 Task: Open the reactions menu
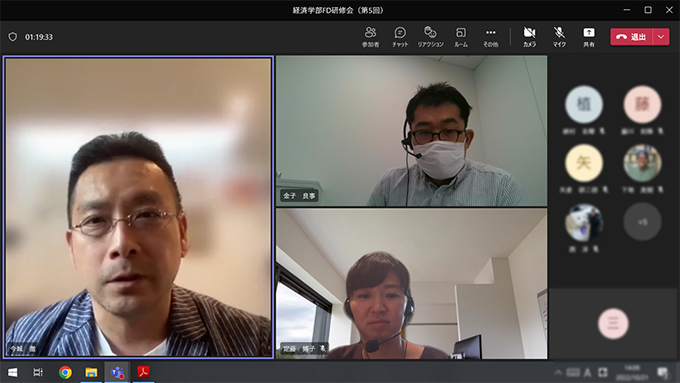tap(430, 37)
